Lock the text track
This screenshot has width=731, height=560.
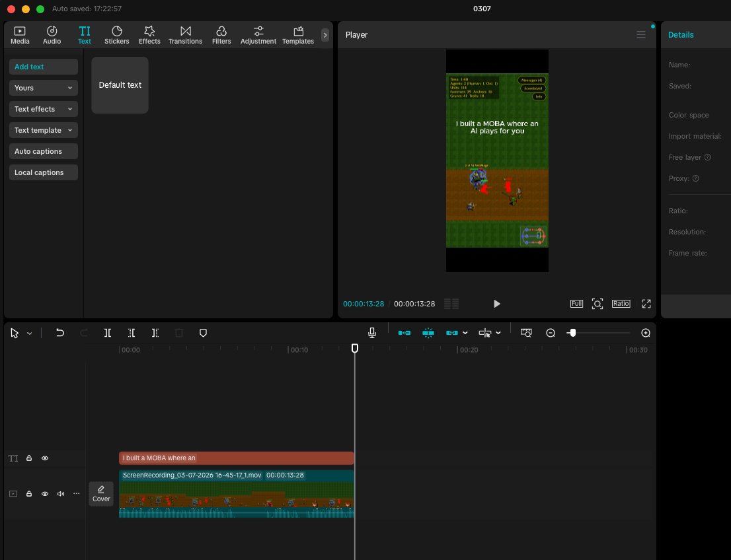tap(29, 458)
